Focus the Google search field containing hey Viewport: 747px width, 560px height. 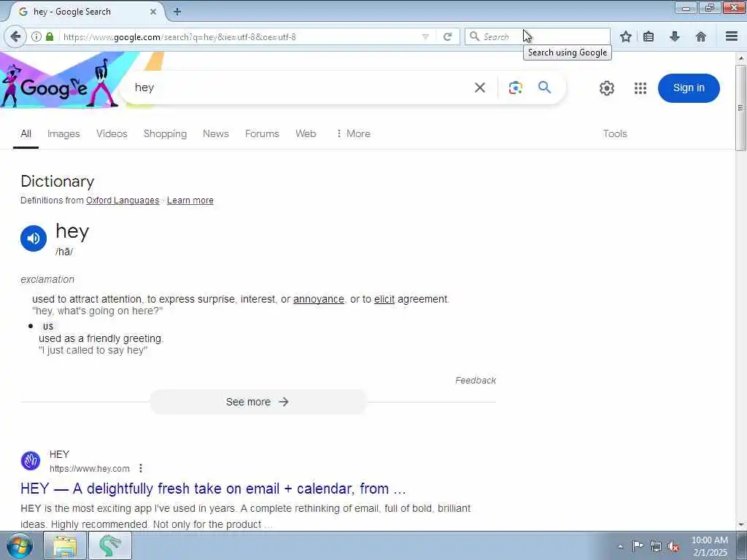300,87
